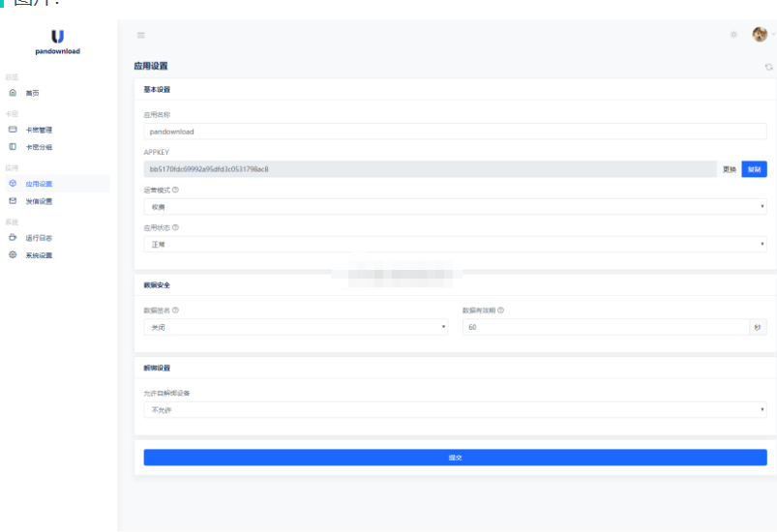Click the help icon next to 数据有效期
The height and width of the screenshot is (532, 777).
(501, 310)
